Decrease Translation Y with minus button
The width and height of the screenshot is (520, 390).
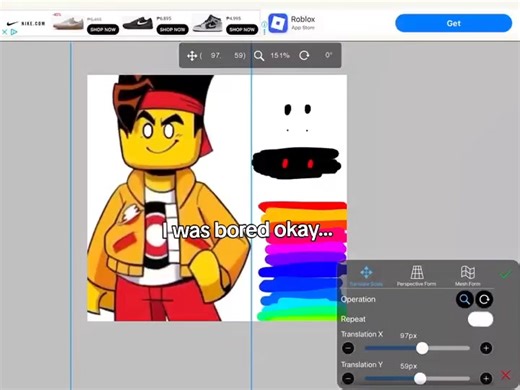pyautogui.click(x=348, y=378)
